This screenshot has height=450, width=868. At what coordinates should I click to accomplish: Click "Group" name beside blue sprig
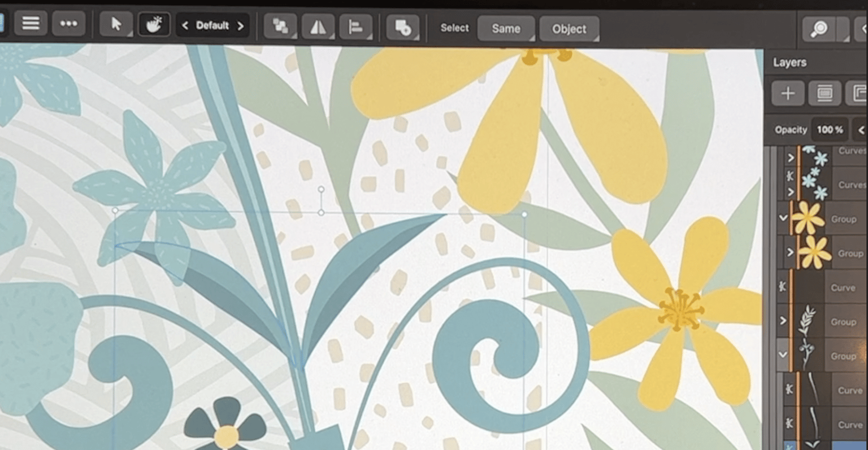pos(844,356)
